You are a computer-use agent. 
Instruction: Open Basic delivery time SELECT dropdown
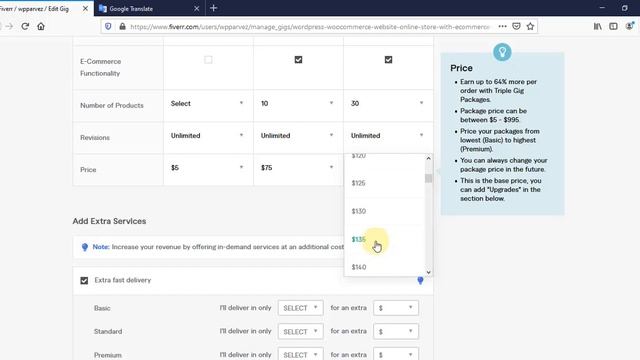coord(300,308)
